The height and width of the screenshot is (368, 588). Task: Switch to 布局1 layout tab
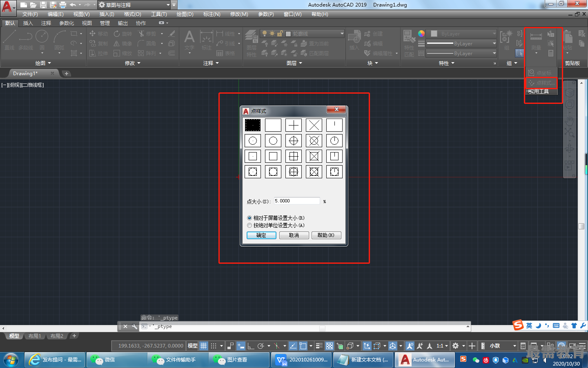[35, 336]
